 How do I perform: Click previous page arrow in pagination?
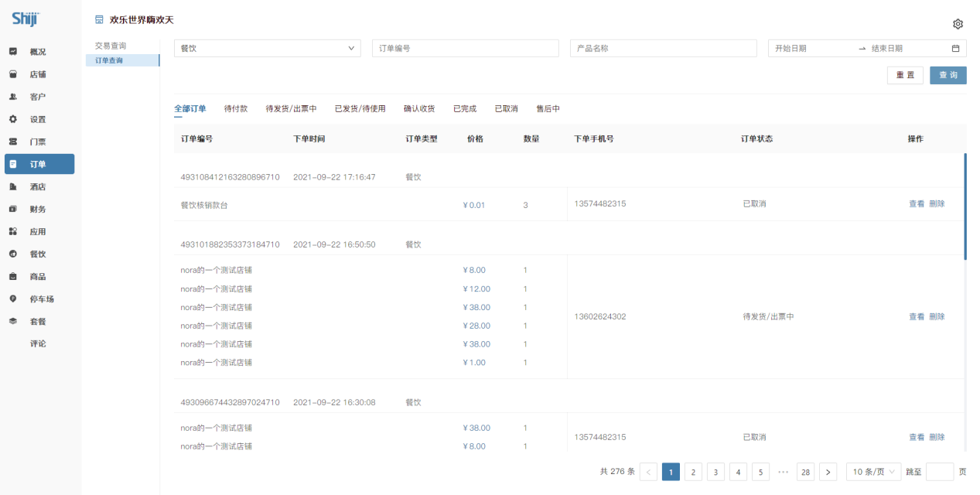click(648, 472)
